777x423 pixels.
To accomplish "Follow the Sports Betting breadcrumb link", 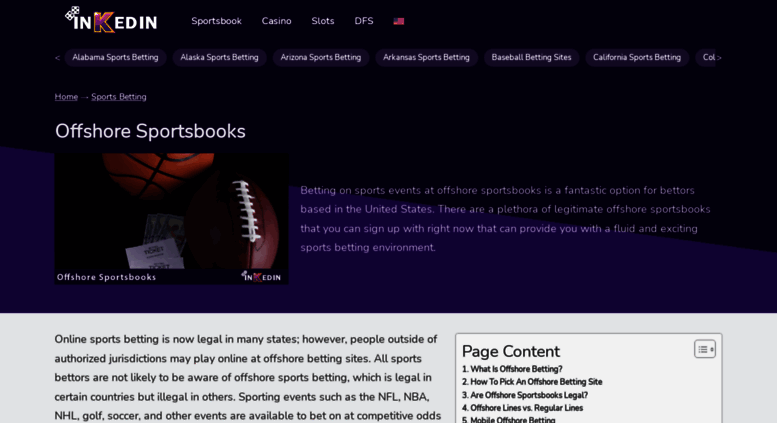I will [x=119, y=97].
